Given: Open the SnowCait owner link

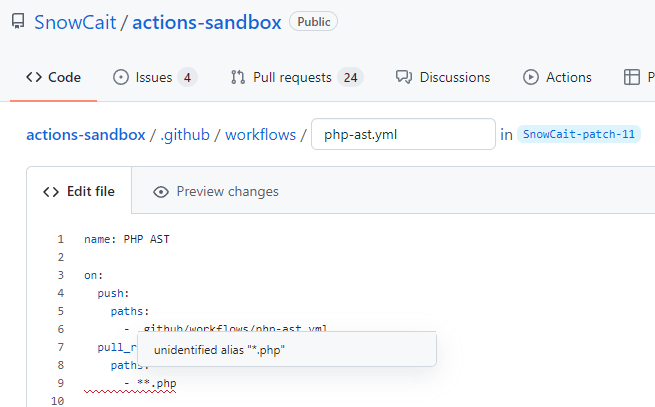Looking at the screenshot, I should tap(75, 22).
